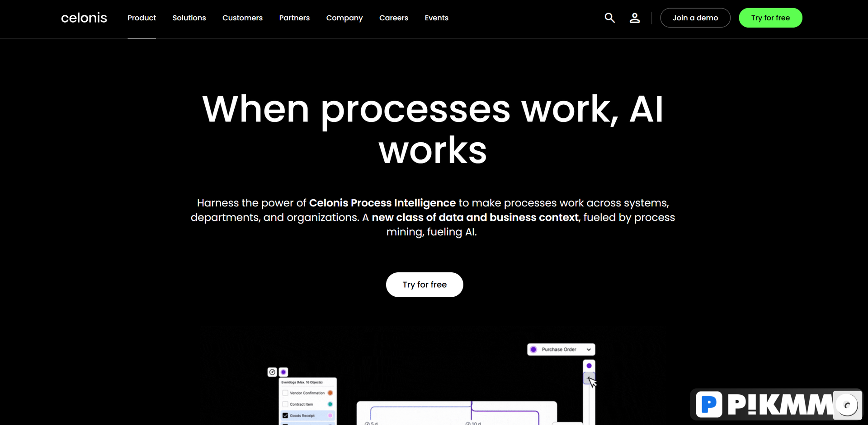Open the Solutions menu
The width and height of the screenshot is (868, 425).
click(x=189, y=18)
